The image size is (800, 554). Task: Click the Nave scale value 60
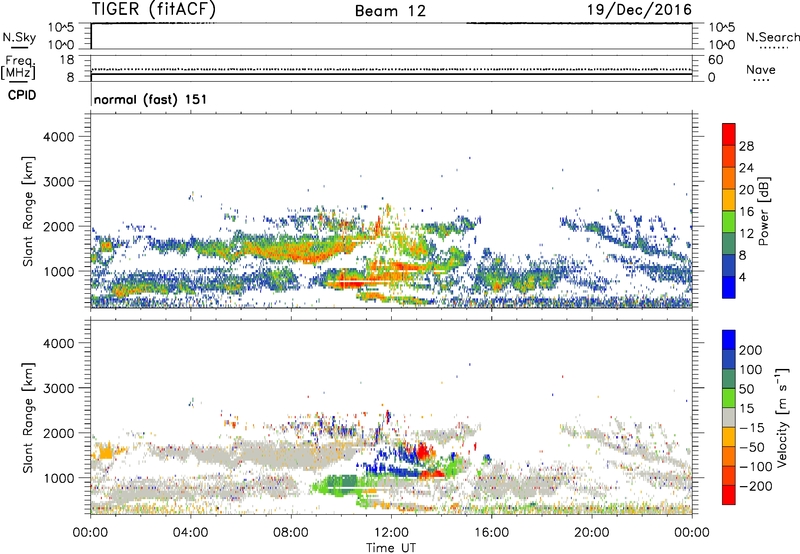point(715,60)
